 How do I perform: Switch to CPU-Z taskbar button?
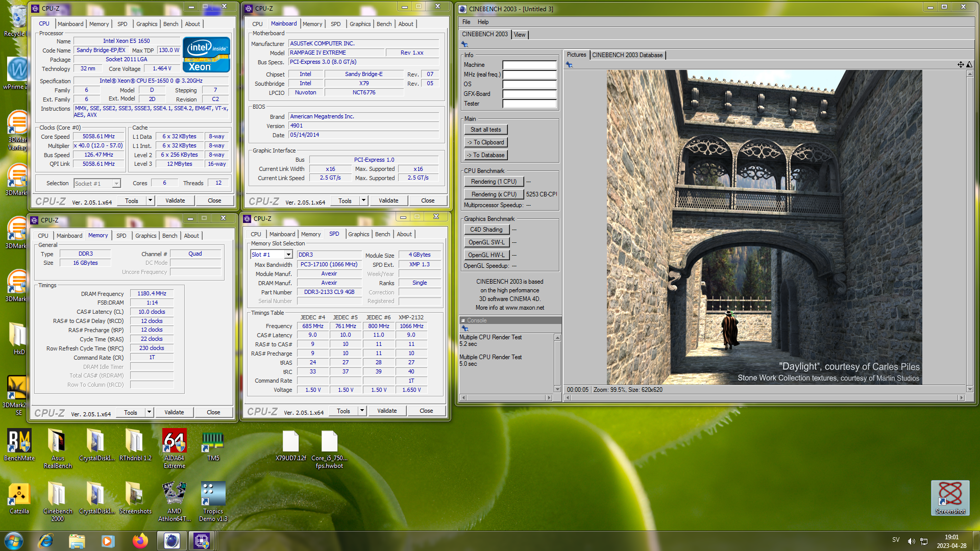point(201,540)
